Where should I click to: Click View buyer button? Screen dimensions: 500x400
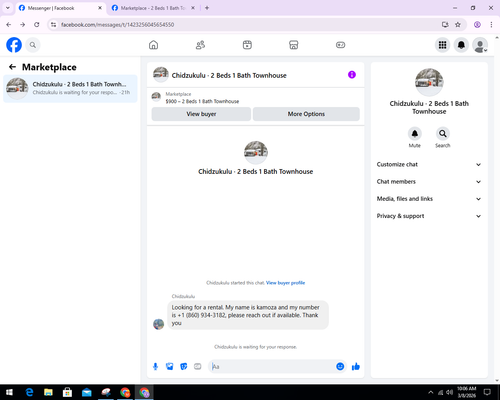pos(201,114)
